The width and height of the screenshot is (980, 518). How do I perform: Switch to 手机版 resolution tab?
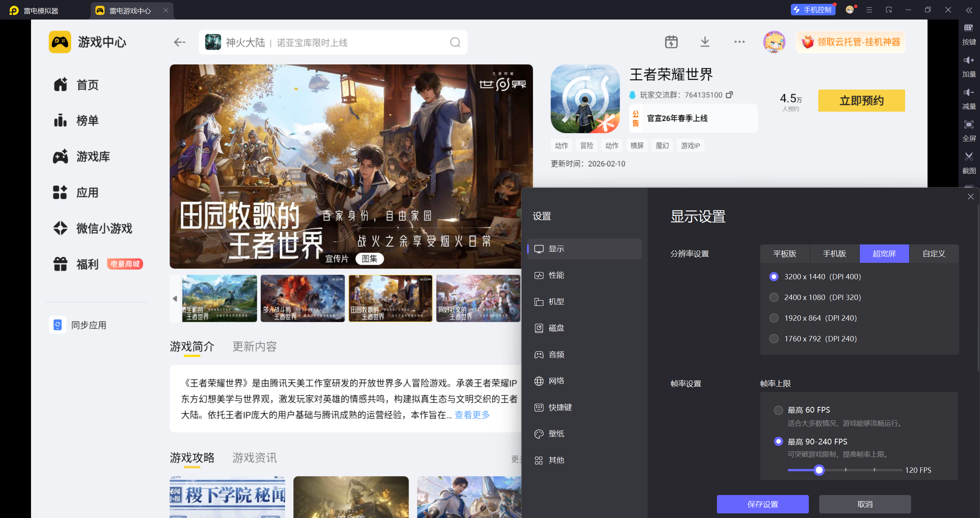[x=834, y=254]
